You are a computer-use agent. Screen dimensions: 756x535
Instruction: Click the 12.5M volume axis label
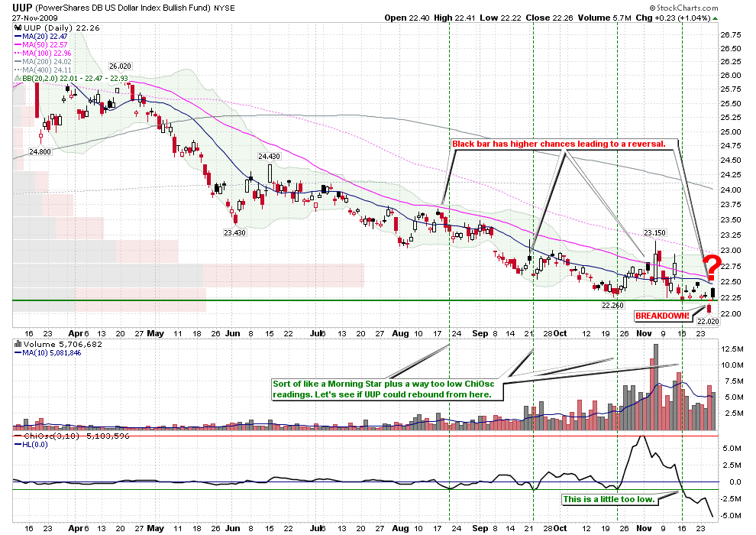[732, 349]
